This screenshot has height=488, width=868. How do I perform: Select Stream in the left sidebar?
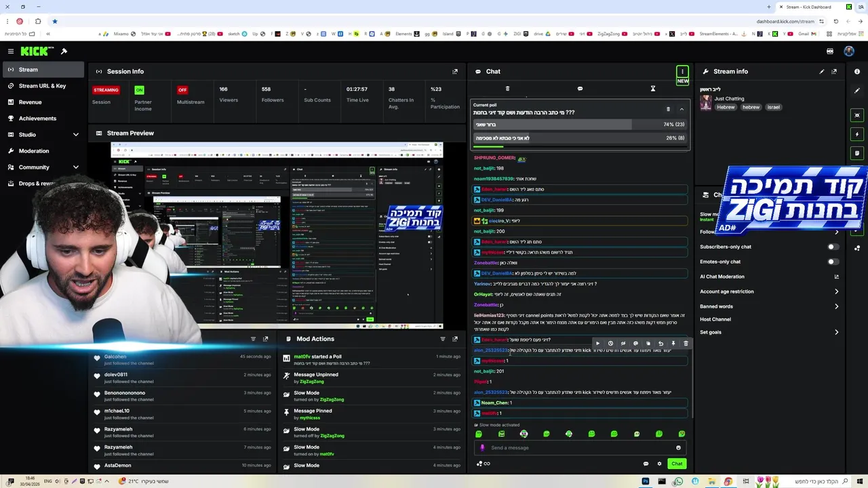43,69
